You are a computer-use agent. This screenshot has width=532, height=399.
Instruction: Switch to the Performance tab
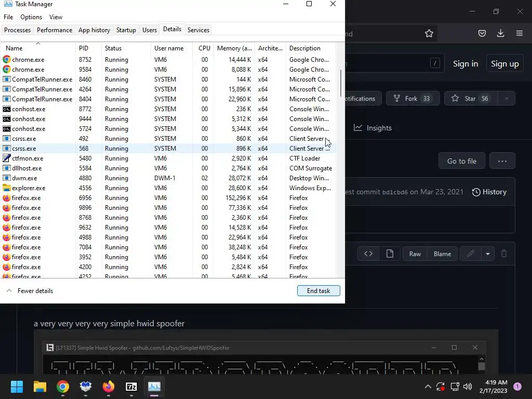click(x=54, y=30)
